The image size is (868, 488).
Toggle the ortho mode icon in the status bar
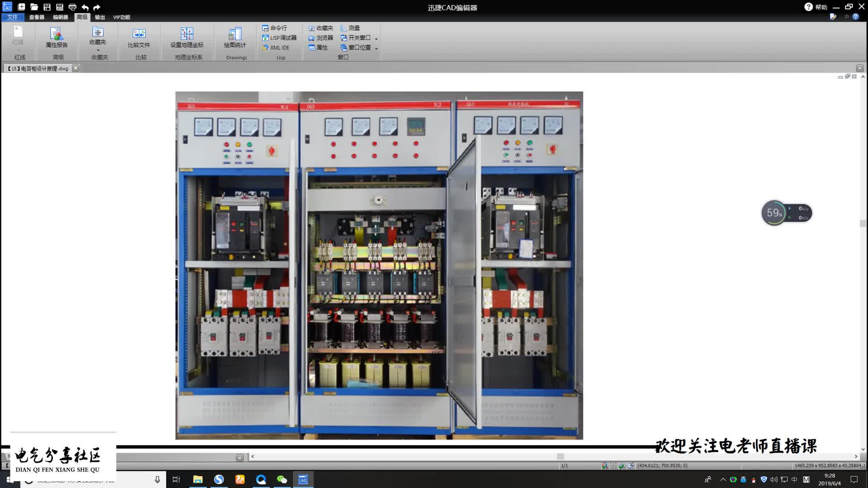pyautogui.click(x=622, y=466)
